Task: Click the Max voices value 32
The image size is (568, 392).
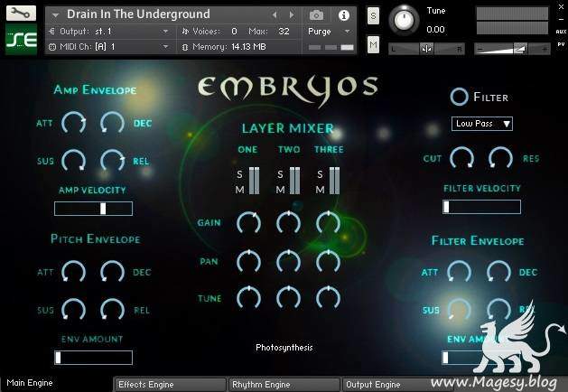Action: pyautogui.click(x=284, y=32)
